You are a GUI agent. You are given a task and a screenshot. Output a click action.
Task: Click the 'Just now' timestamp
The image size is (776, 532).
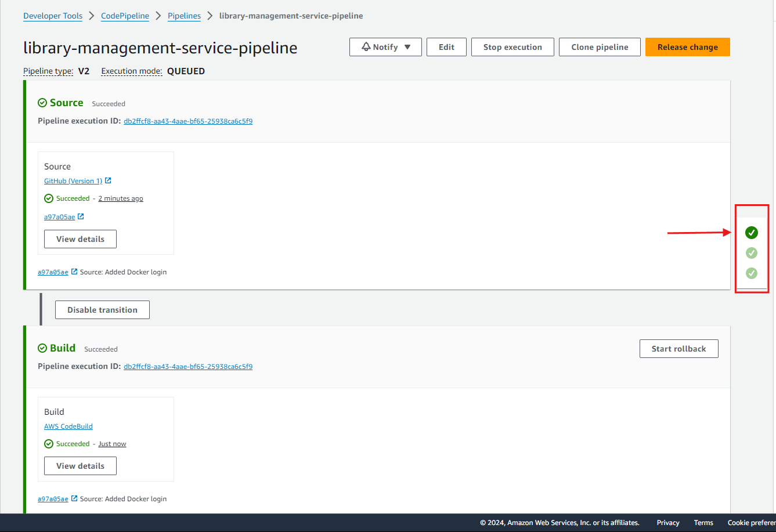tap(112, 444)
